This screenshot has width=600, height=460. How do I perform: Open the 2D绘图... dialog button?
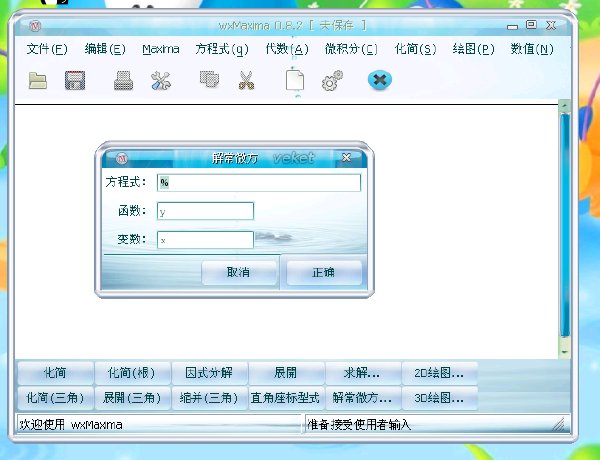439,373
